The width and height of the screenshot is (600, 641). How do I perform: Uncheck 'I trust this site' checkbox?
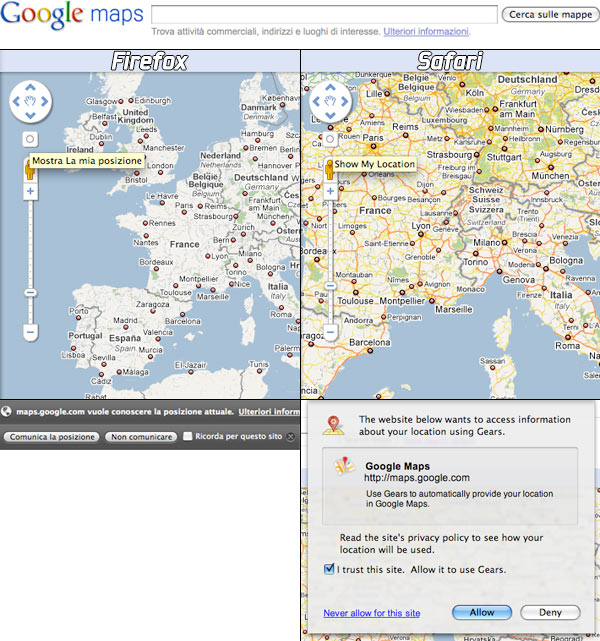coord(330,570)
